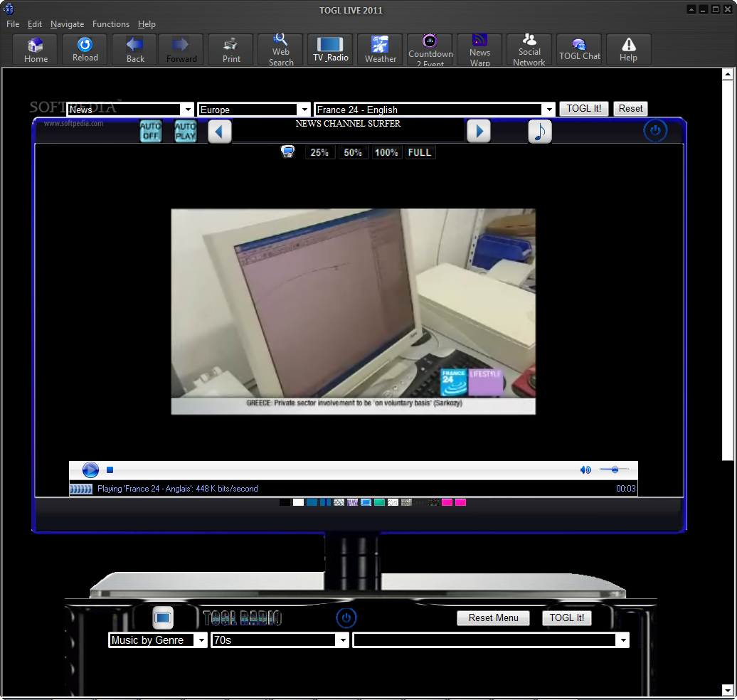Screen dimensions: 737x700
Task: Click the music note icon
Action: (x=539, y=131)
